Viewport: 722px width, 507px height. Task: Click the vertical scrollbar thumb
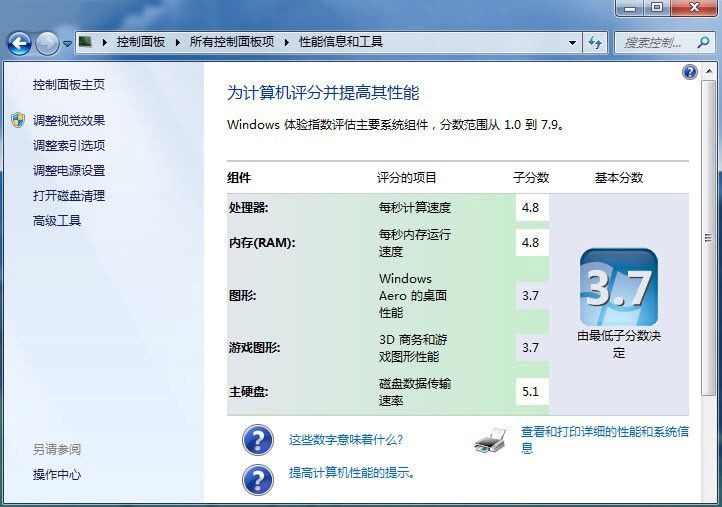click(708, 238)
